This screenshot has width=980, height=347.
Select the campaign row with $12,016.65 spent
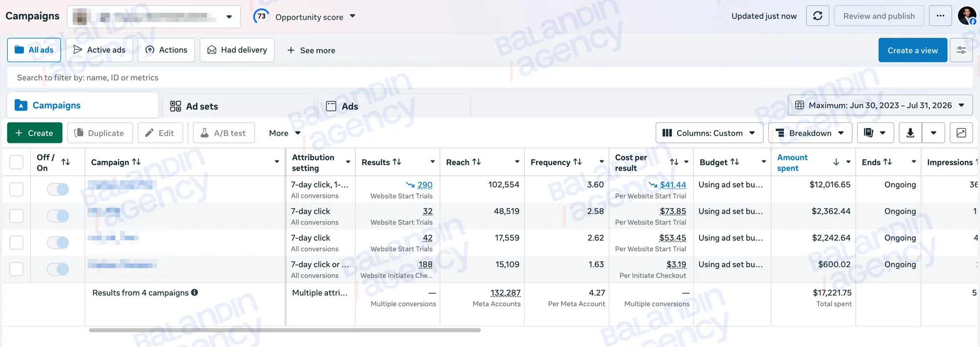coord(17,189)
